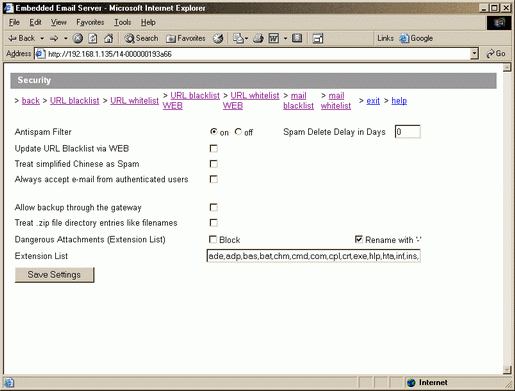The image size is (515, 391).
Task: Click the page icon in the address bar
Action: (40, 54)
